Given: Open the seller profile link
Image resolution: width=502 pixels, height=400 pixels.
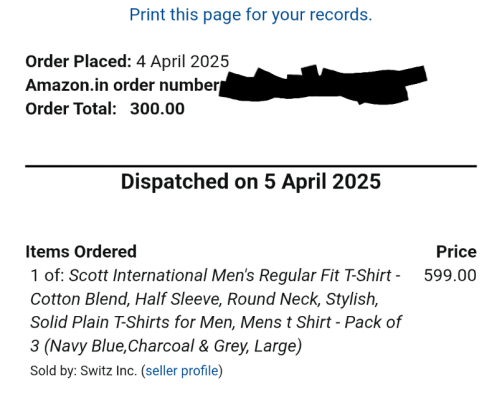Looking at the screenshot, I should [182, 371].
